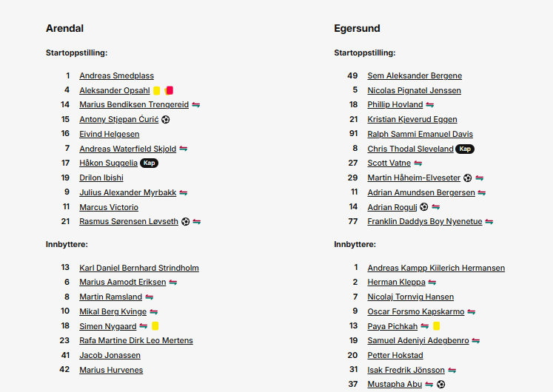This screenshot has width=553, height=392.
Task: Click the goal ball icon beside Adrian Rogulj
Action: pyautogui.click(x=424, y=207)
